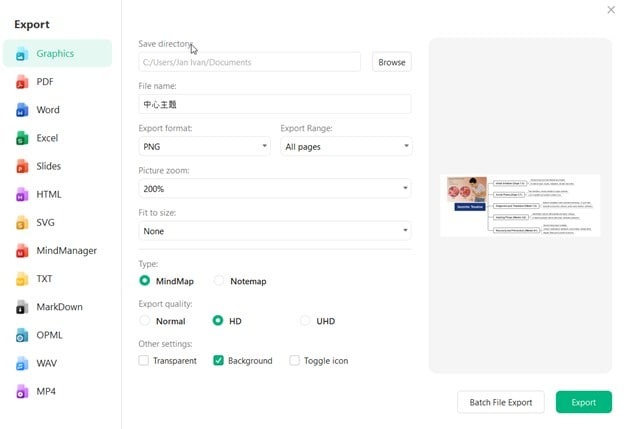Click the Excel spreadsheet icon
Screen dimensions: 624x429
click(x=22, y=138)
